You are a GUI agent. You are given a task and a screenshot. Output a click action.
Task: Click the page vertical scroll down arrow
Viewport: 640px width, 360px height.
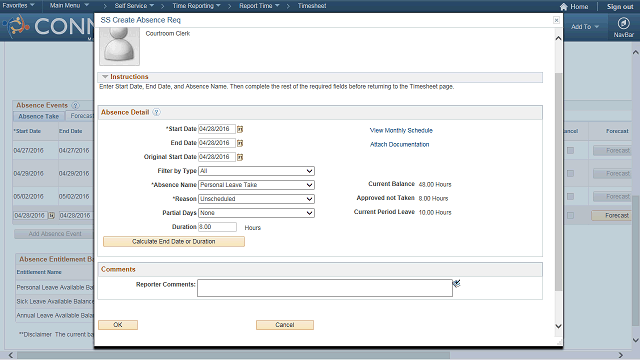(636, 340)
